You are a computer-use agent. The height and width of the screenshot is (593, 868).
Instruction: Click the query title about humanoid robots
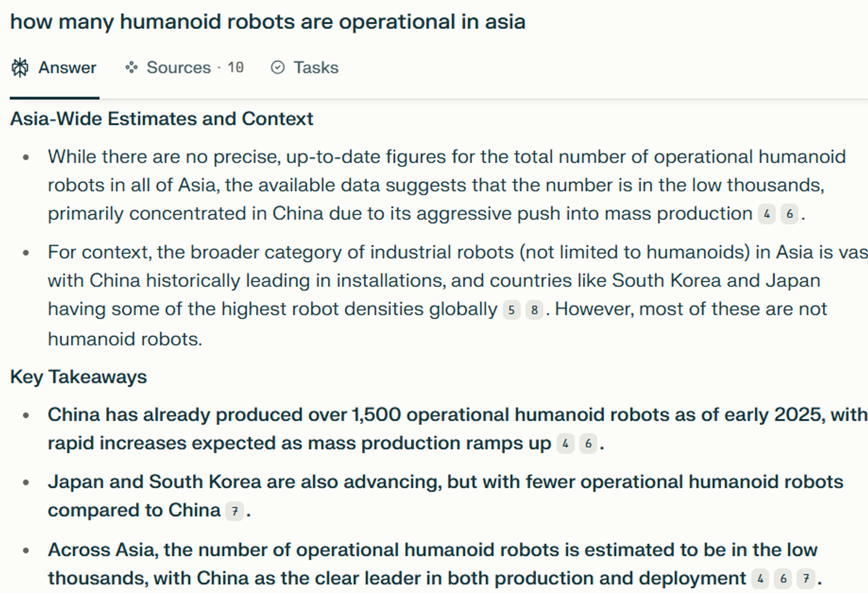pos(268,22)
